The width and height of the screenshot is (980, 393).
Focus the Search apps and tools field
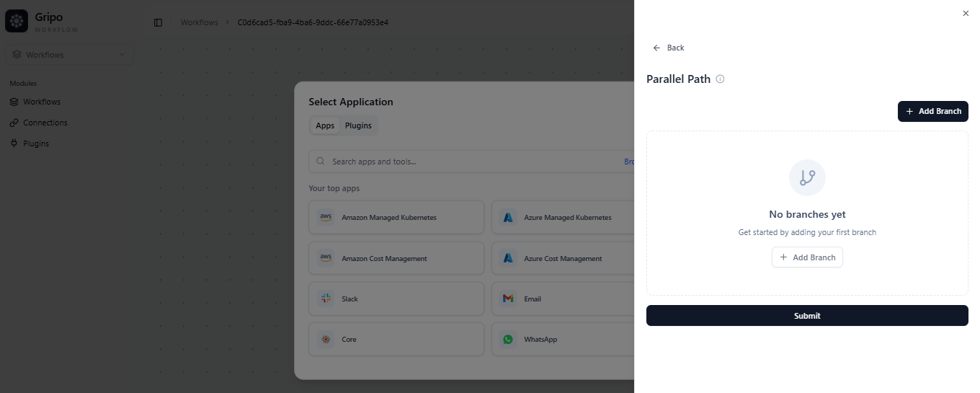click(x=468, y=162)
